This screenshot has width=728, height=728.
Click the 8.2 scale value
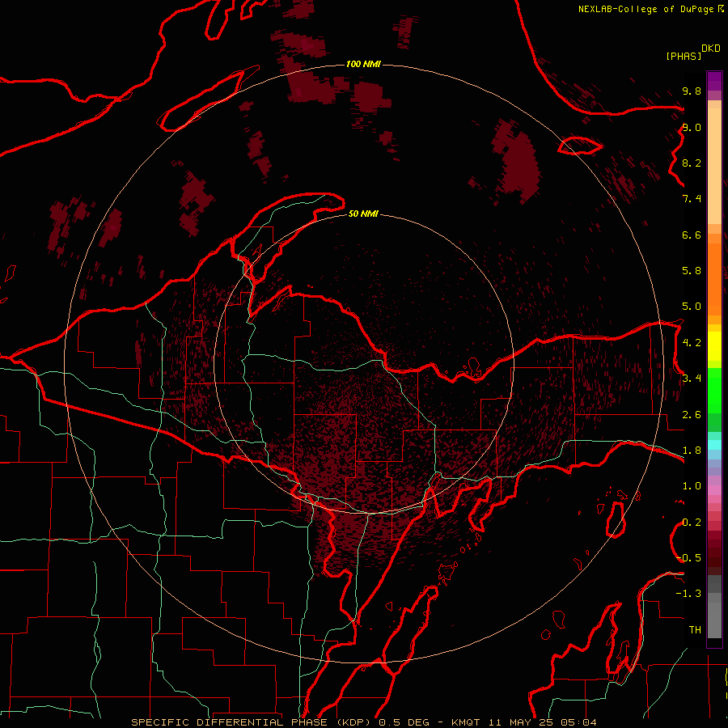(x=692, y=163)
